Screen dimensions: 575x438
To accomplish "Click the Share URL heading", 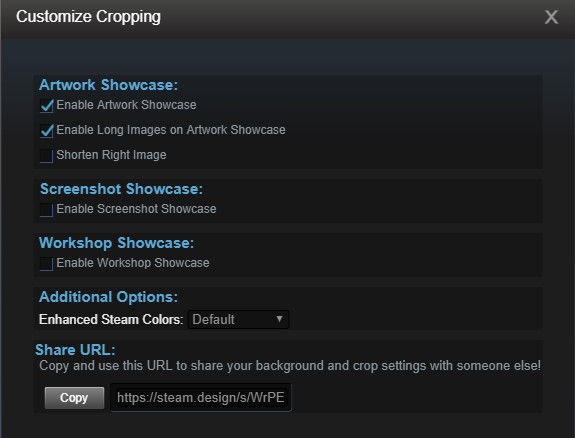I will (x=76, y=350).
